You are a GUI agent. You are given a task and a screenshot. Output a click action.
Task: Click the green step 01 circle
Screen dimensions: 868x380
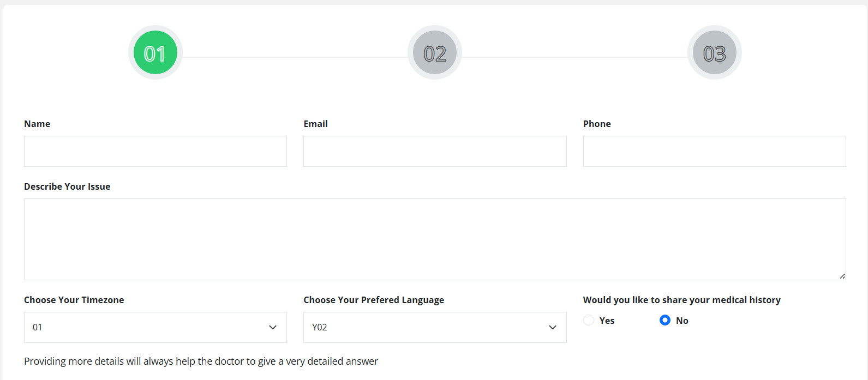click(x=155, y=52)
